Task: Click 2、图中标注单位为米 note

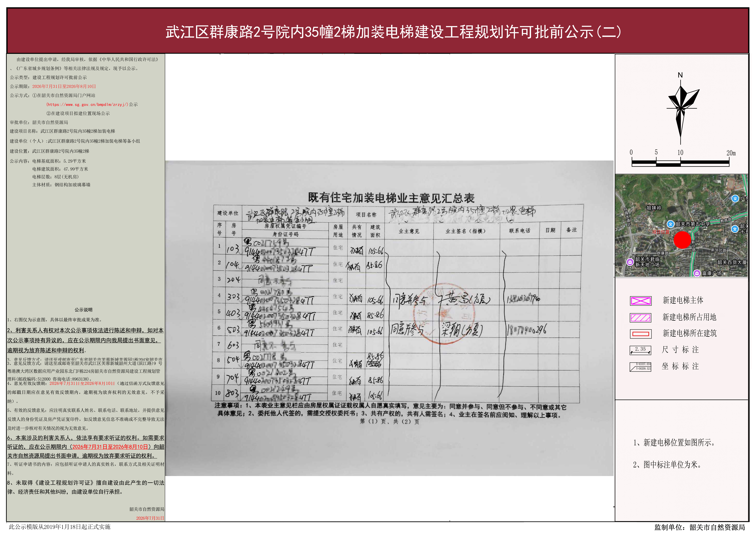Action: (x=667, y=465)
